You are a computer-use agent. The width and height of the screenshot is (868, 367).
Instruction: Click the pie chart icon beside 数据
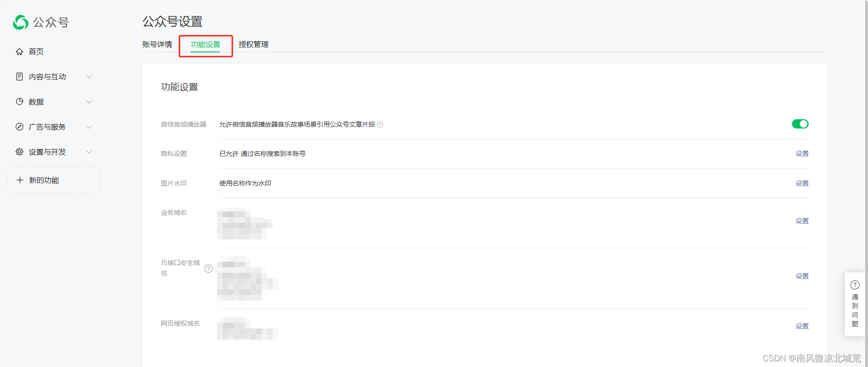coord(19,102)
